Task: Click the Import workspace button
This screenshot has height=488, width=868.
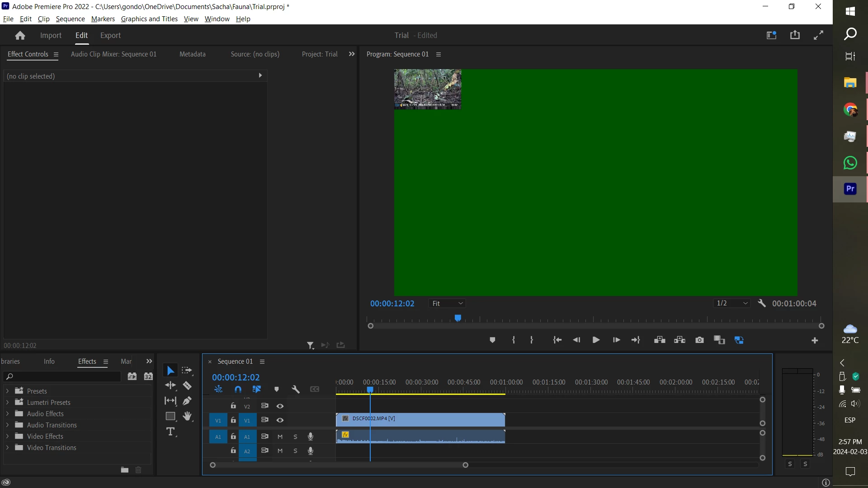Action: pos(51,35)
